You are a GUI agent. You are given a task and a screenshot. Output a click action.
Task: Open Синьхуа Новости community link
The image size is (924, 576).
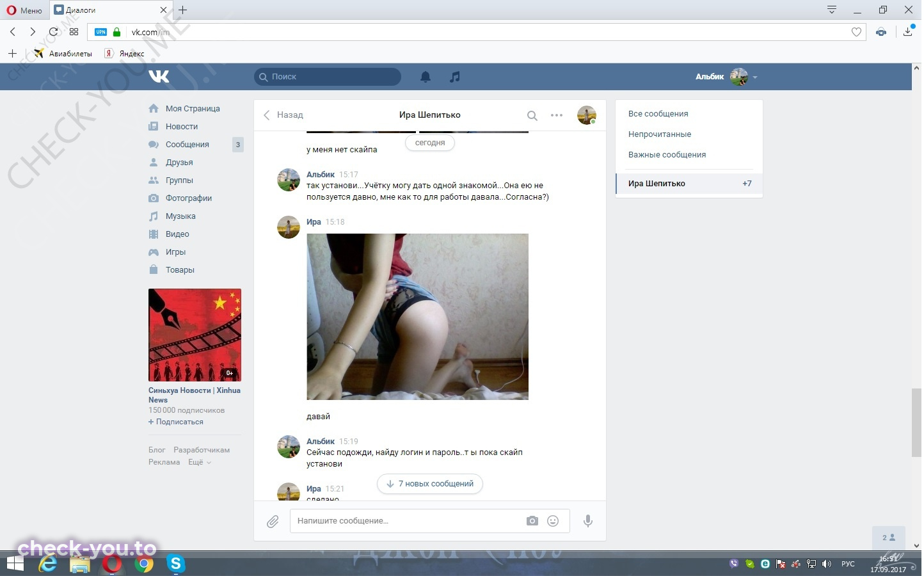(195, 395)
